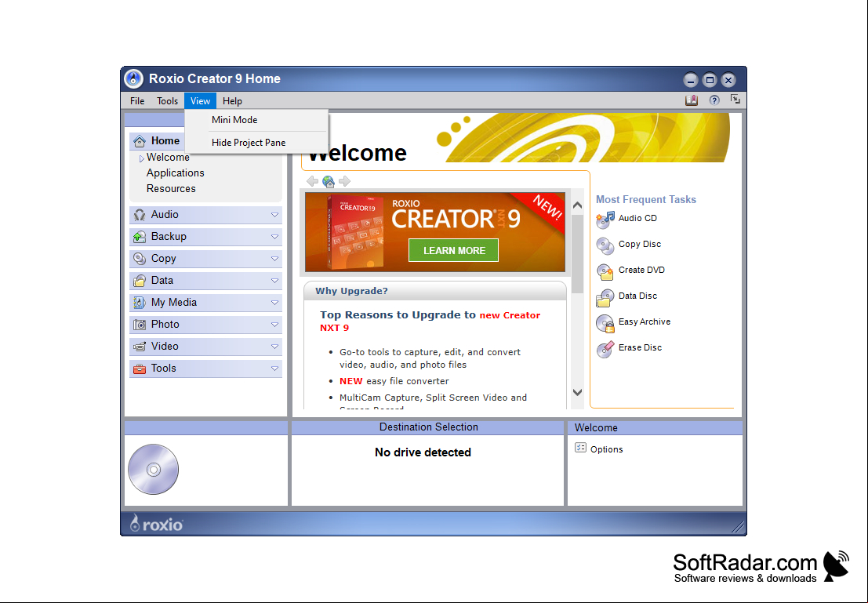Click the Options checklist icon
The width and height of the screenshot is (868, 603).
(580, 448)
